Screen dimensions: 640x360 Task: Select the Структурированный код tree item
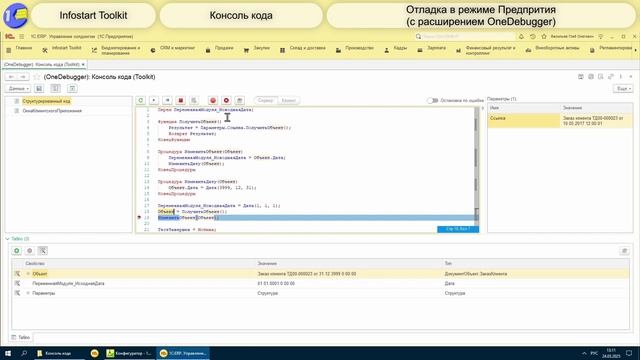(x=46, y=101)
